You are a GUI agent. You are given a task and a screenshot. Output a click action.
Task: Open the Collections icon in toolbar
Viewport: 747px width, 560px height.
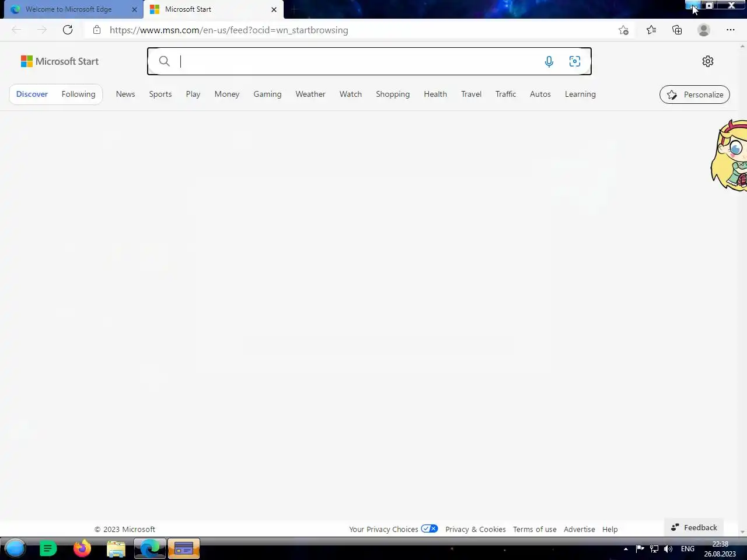point(677,30)
